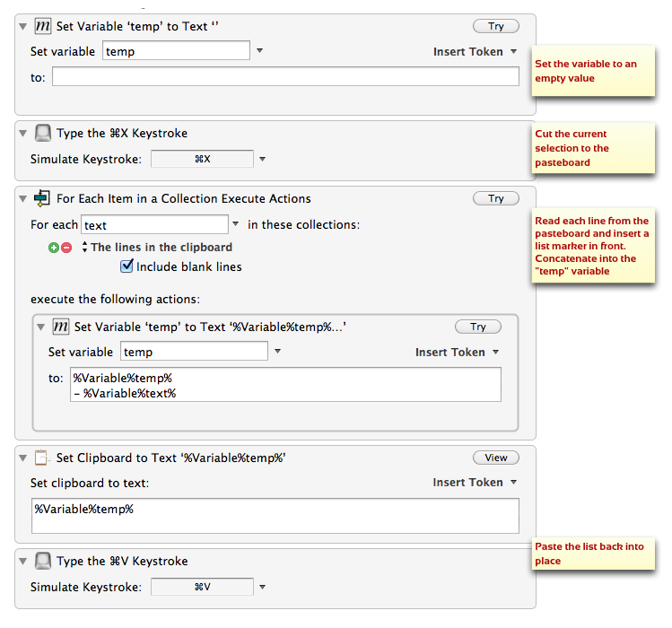Click the For Each Item collection action icon
The image size is (672, 628).
42,198
